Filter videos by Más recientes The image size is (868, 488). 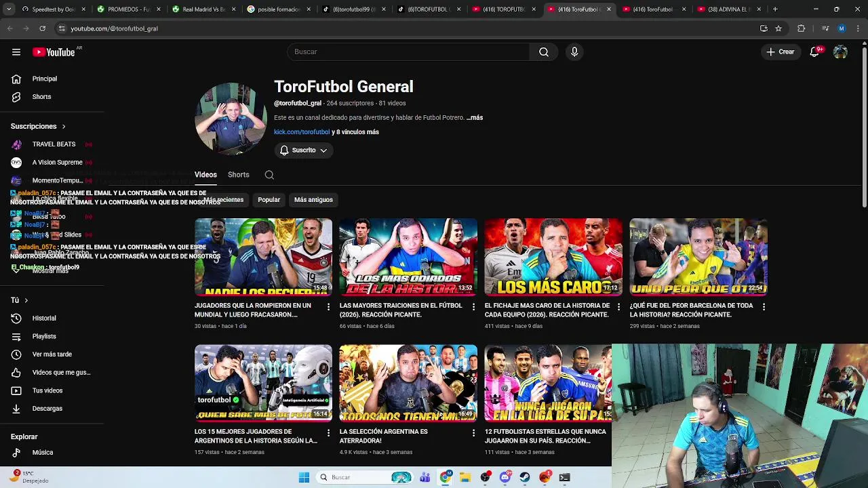(224, 200)
